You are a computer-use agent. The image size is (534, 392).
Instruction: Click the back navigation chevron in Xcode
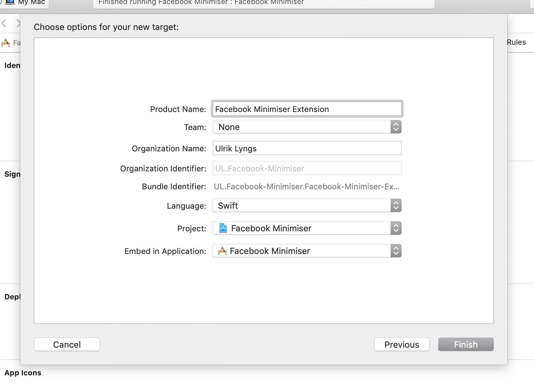click(4, 23)
